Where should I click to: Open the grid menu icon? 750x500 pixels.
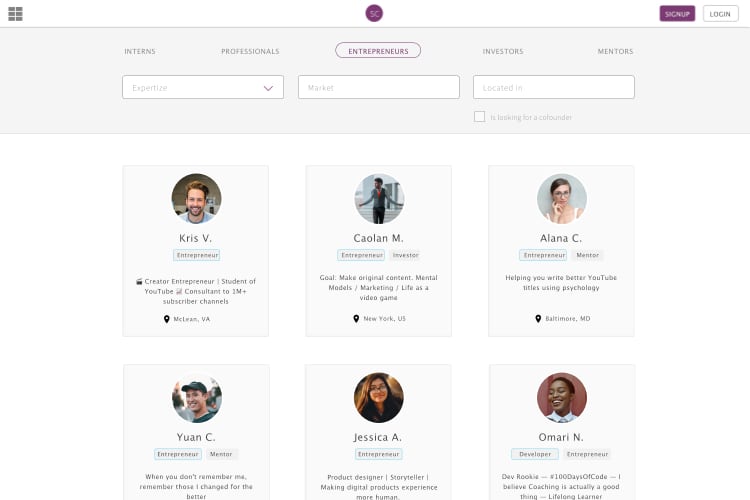coord(15,14)
